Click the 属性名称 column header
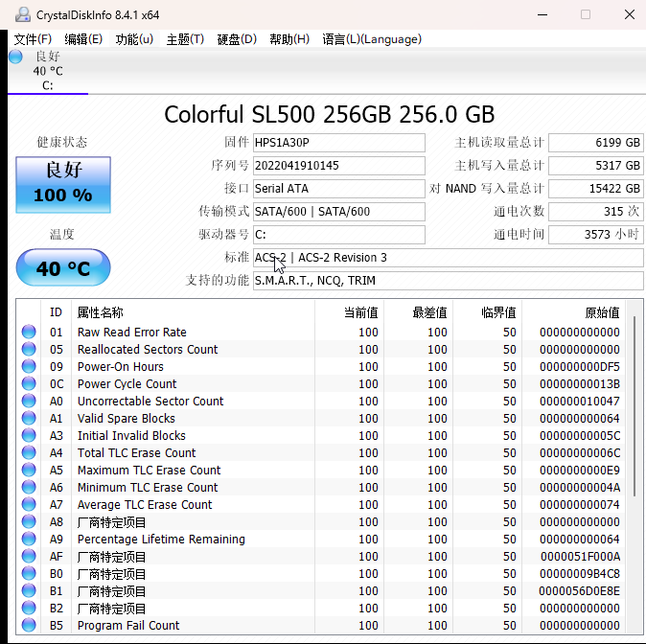 (193, 312)
